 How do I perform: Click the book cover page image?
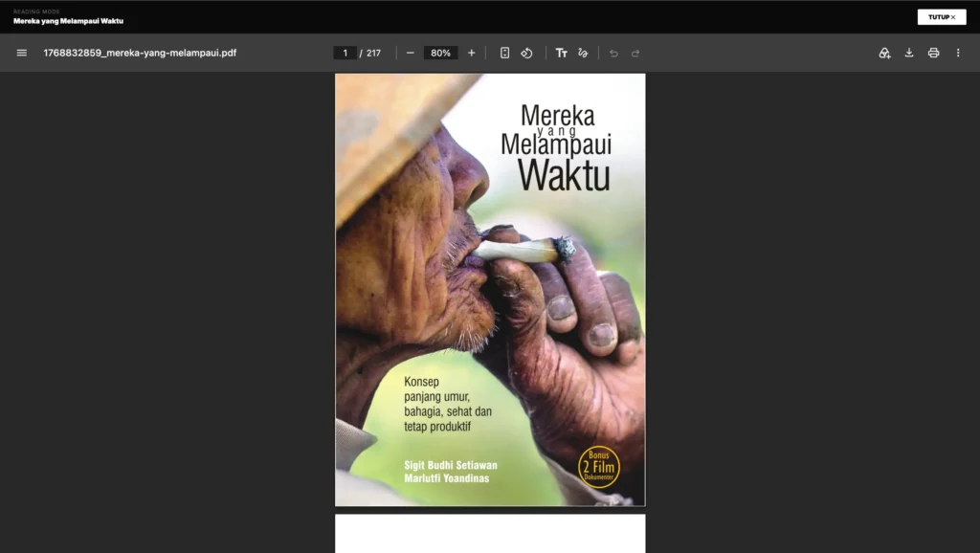pos(490,290)
